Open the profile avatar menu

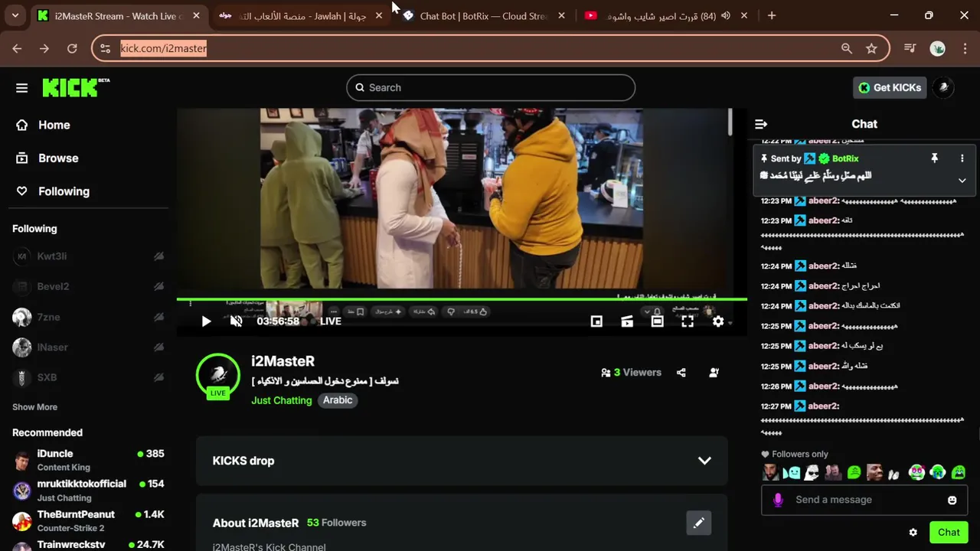click(x=944, y=87)
